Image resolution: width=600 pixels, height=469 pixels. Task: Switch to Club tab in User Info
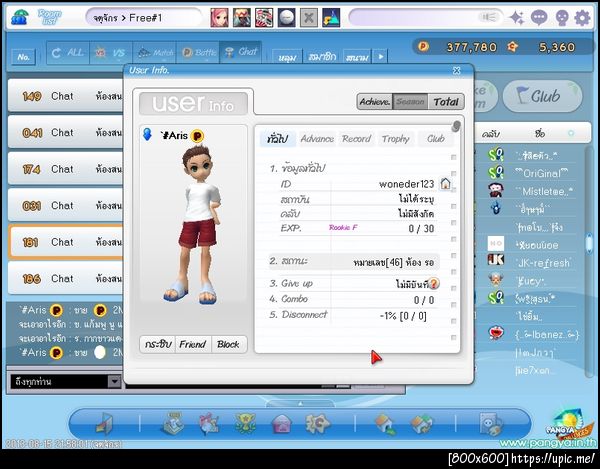tap(435, 138)
